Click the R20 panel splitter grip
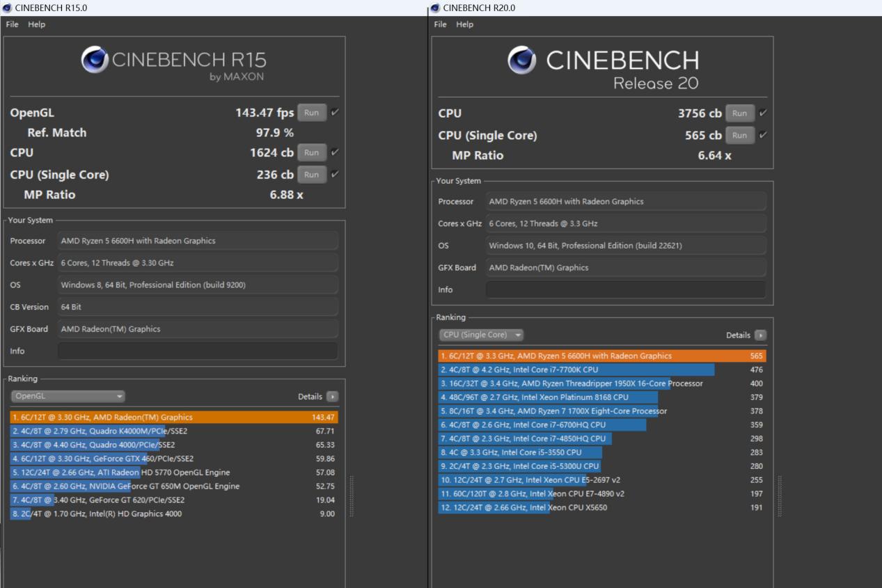Image resolution: width=882 pixels, height=588 pixels. click(780, 495)
